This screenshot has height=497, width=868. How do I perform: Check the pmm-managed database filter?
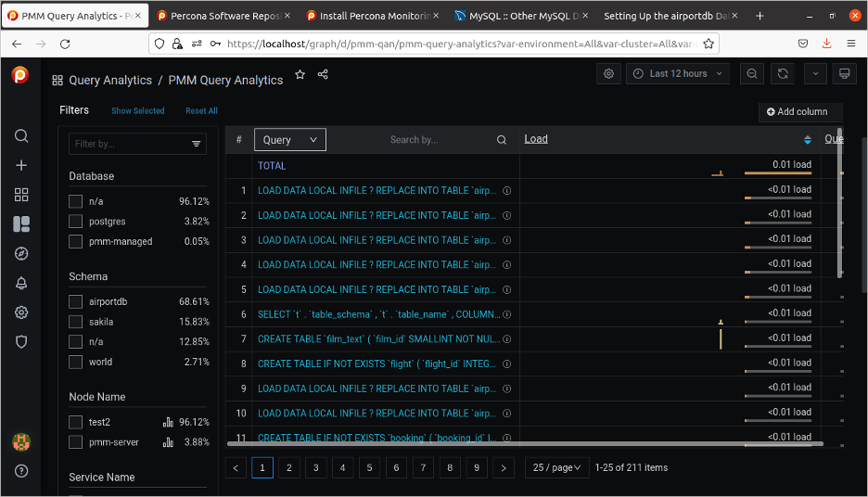pyautogui.click(x=75, y=241)
